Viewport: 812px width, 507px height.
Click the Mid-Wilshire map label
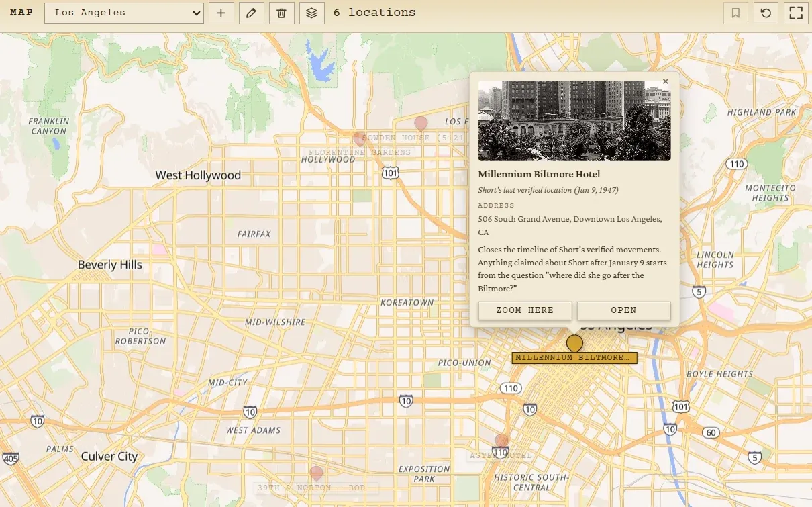[275, 322]
